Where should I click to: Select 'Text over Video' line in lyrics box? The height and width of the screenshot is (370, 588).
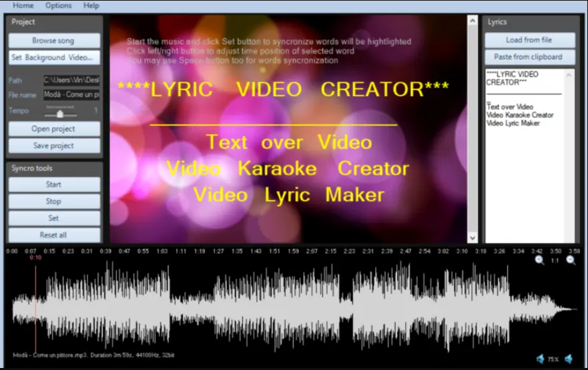coord(510,107)
